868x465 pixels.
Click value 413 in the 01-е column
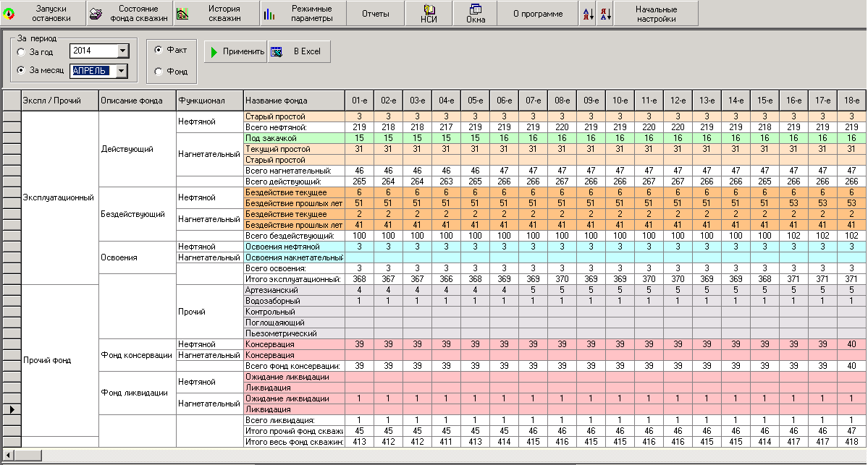[359, 442]
